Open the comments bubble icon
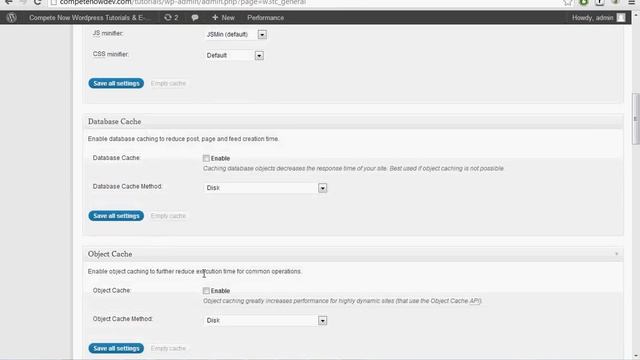The width and height of the screenshot is (640, 360). point(195,18)
